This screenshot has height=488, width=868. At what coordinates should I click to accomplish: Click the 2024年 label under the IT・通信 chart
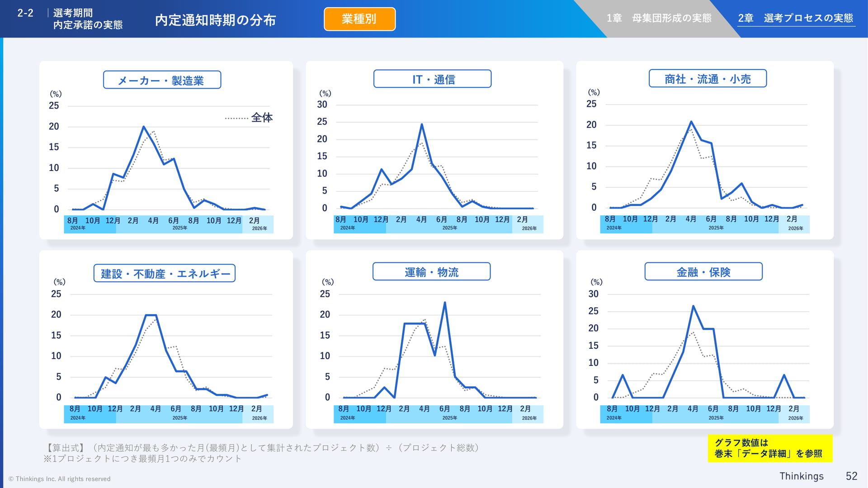[x=348, y=228]
